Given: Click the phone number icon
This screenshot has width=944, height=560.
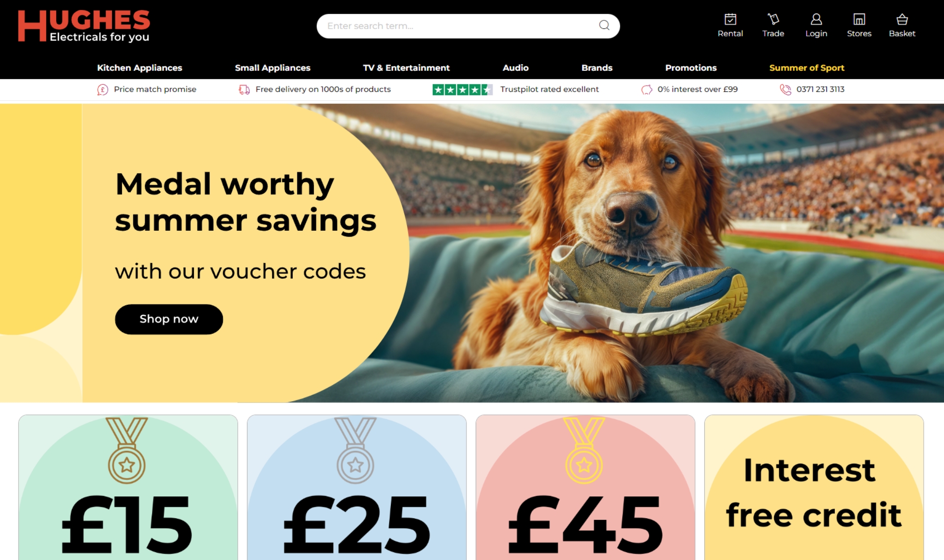Looking at the screenshot, I should click(786, 89).
